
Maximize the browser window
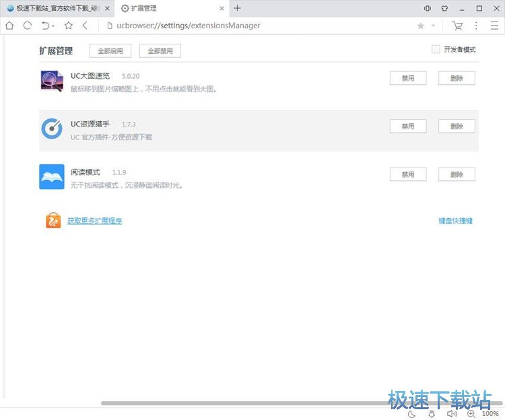click(x=479, y=8)
